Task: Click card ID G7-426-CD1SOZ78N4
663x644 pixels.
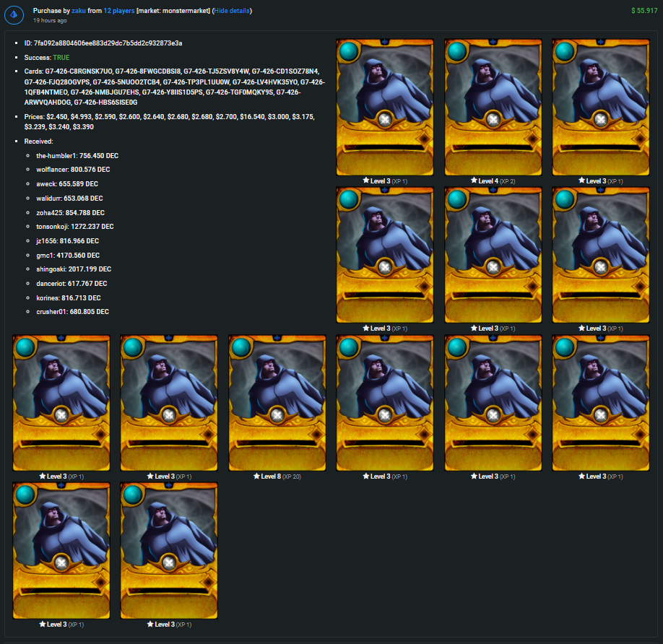Action: click(x=285, y=71)
